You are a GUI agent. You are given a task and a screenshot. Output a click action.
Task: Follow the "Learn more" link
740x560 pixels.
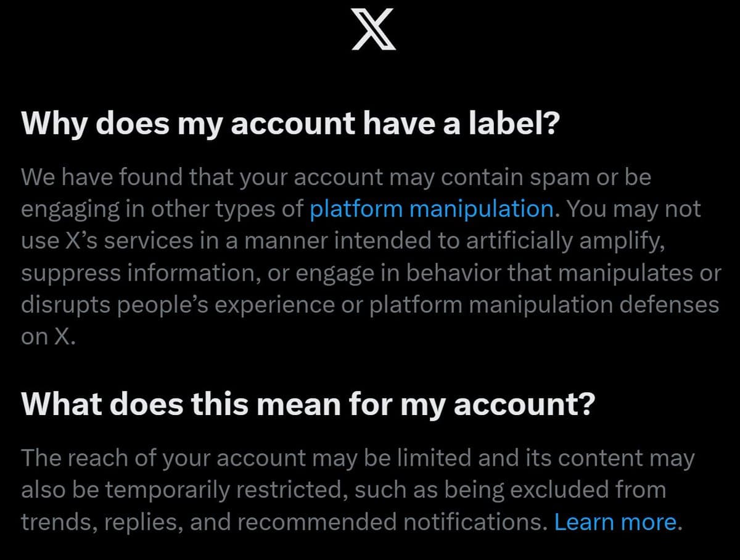[615, 522]
